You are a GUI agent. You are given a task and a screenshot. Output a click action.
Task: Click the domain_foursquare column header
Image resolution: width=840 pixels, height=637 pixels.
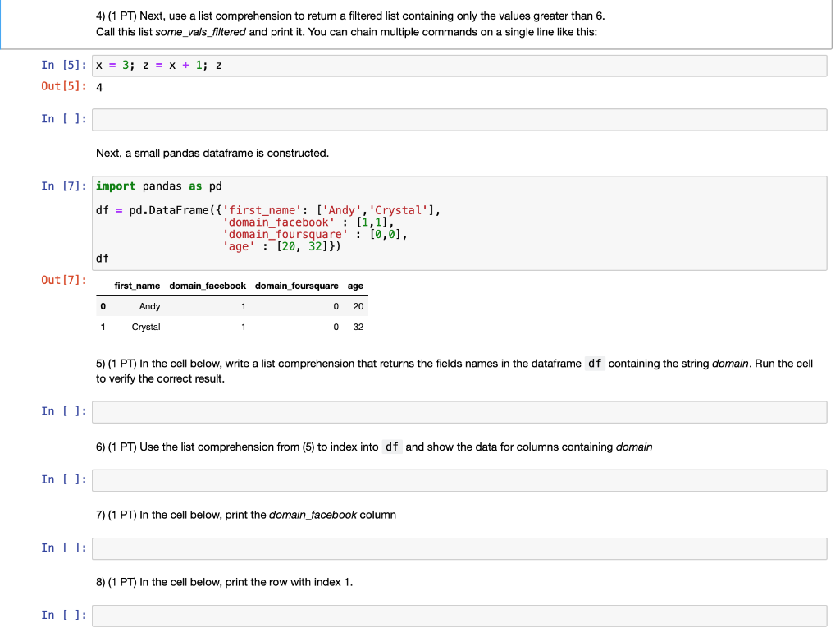296,286
